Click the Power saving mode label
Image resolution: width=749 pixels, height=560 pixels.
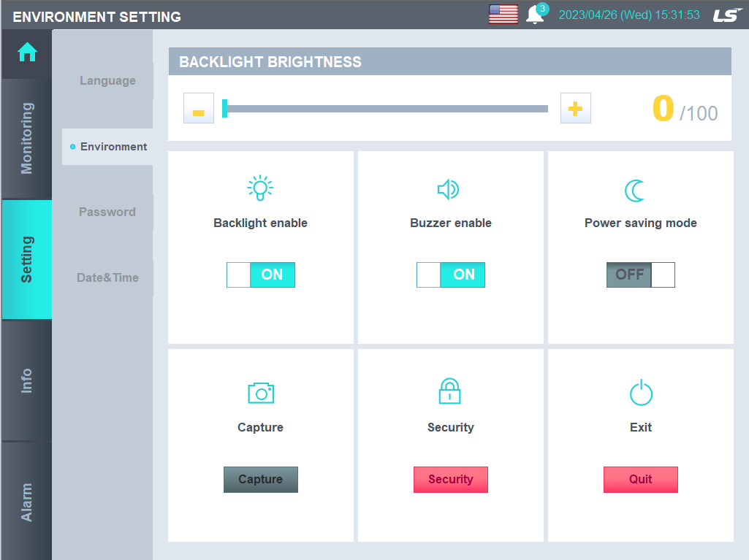[x=641, y=223]
